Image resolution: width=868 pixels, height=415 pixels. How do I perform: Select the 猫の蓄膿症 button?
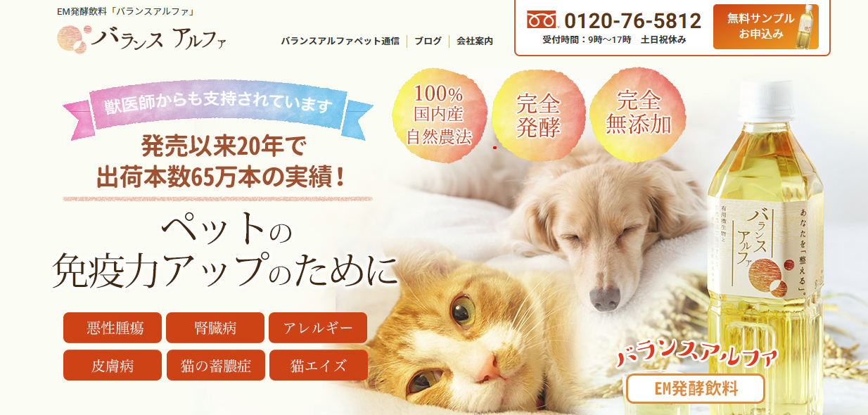[215, 366]
